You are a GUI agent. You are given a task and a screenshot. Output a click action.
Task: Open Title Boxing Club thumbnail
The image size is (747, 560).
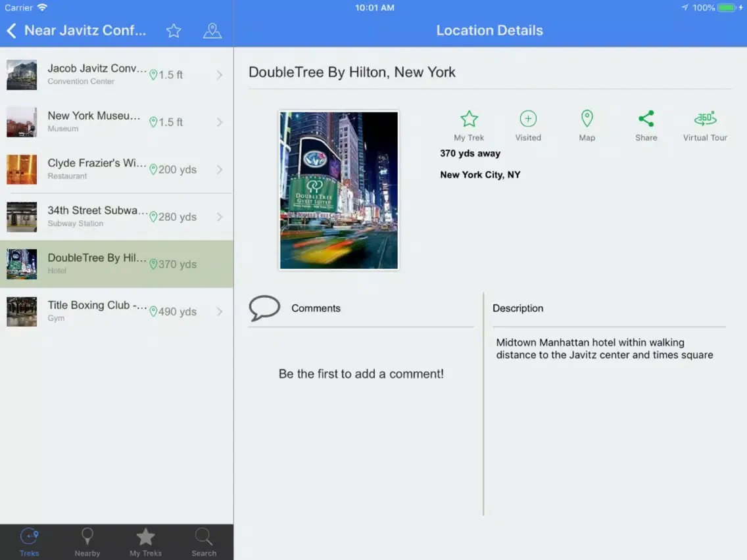(x=22, y=312)
